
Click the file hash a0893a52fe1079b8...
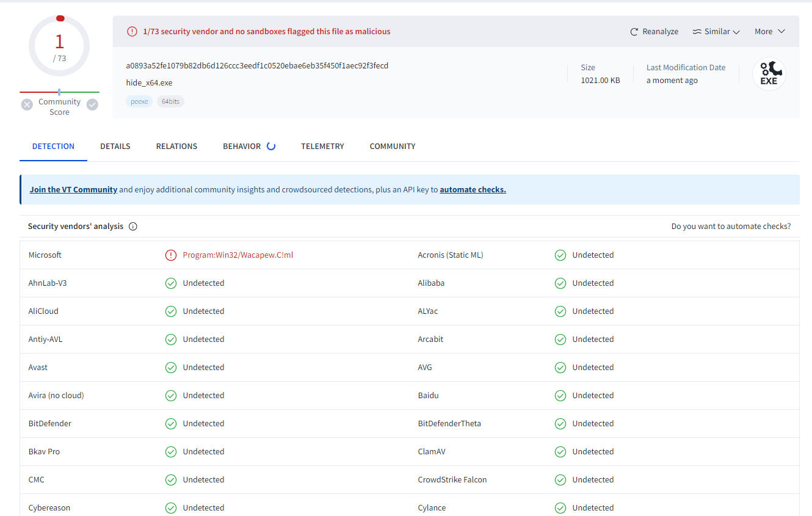257,66
